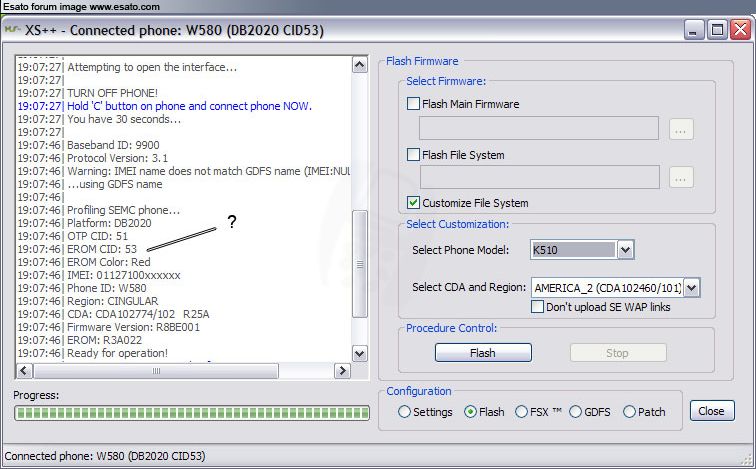The image size is (756, 469).
Task: Maximize the XS++ window
Action: [x=717, y=30]
